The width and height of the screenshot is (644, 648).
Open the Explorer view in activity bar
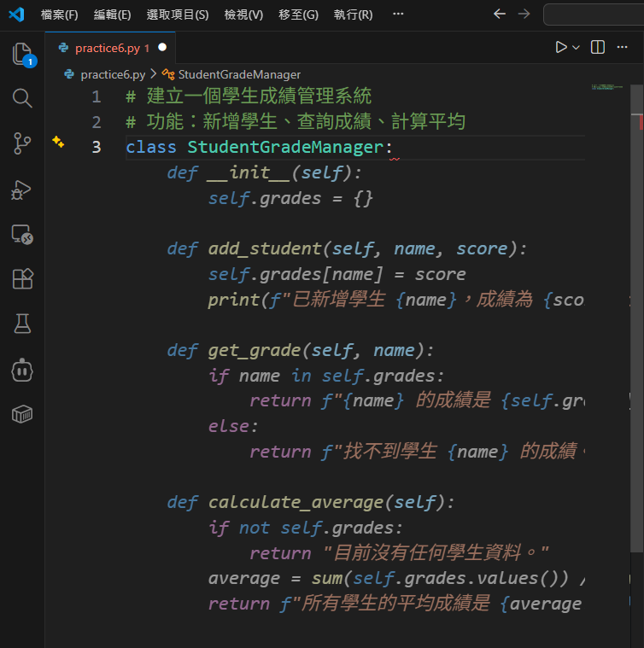pyautogui.click(x=22, y=55)
